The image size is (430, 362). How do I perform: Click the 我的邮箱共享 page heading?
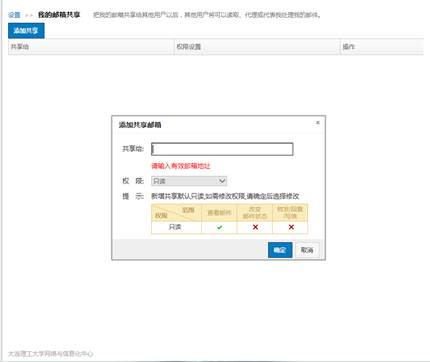[x=59, y=15]
